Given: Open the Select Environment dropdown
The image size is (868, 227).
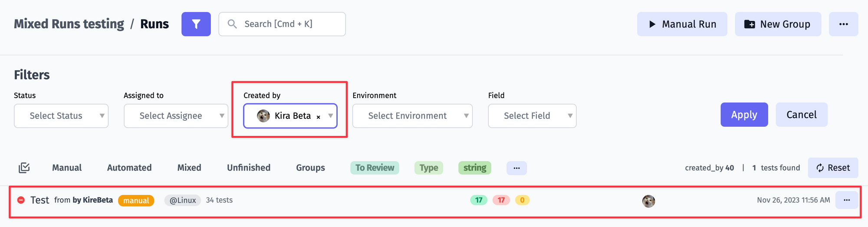Looking at the screenshot, I should [x=412, y=116].
